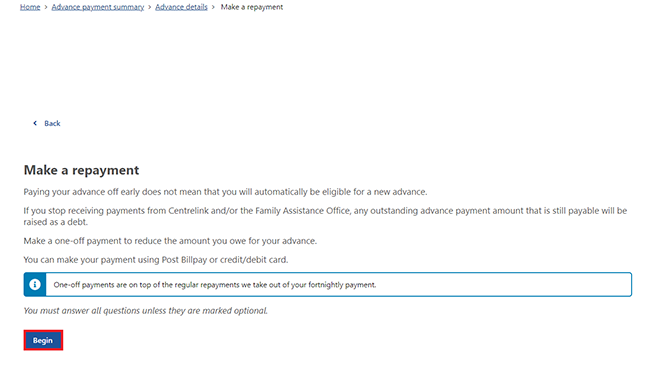Screen dimensions: 650x367
Task: Click the Post Billpay payment method sentence
Action: [x=155, y=260]
